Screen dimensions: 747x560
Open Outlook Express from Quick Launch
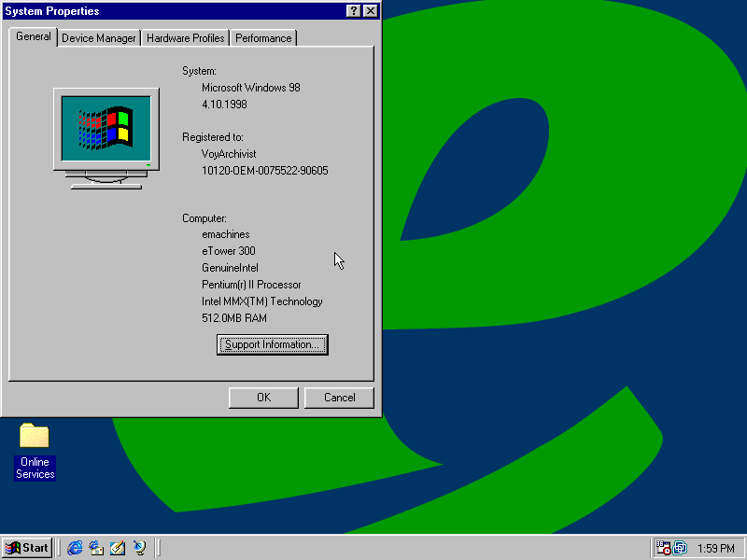point(96,548)
